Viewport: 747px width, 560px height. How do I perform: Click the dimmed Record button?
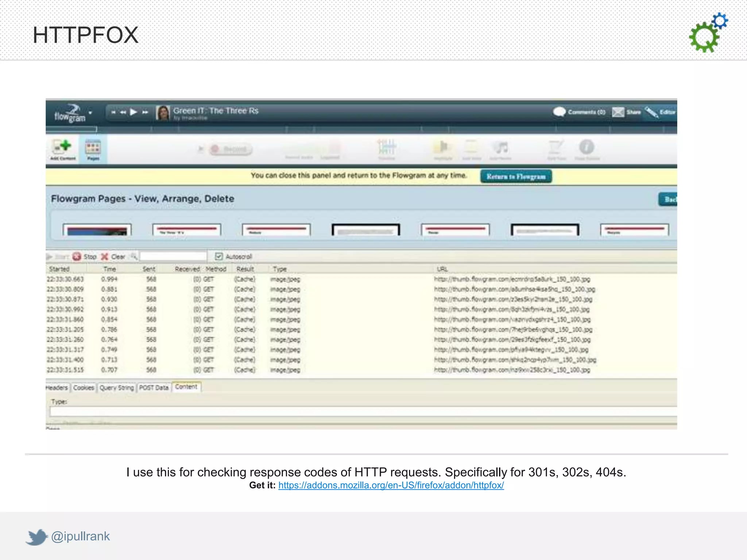click(231, 149)
